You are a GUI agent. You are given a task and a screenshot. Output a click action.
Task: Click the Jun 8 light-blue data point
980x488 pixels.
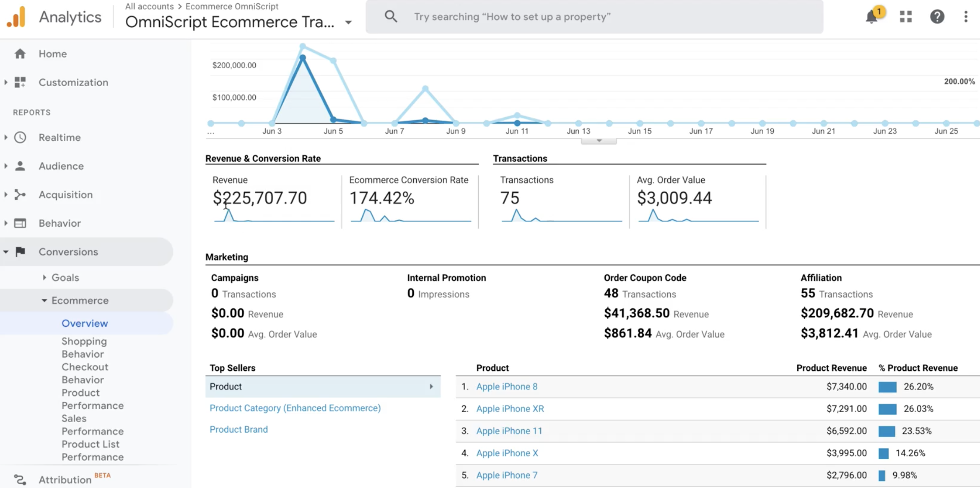(425, 88)
